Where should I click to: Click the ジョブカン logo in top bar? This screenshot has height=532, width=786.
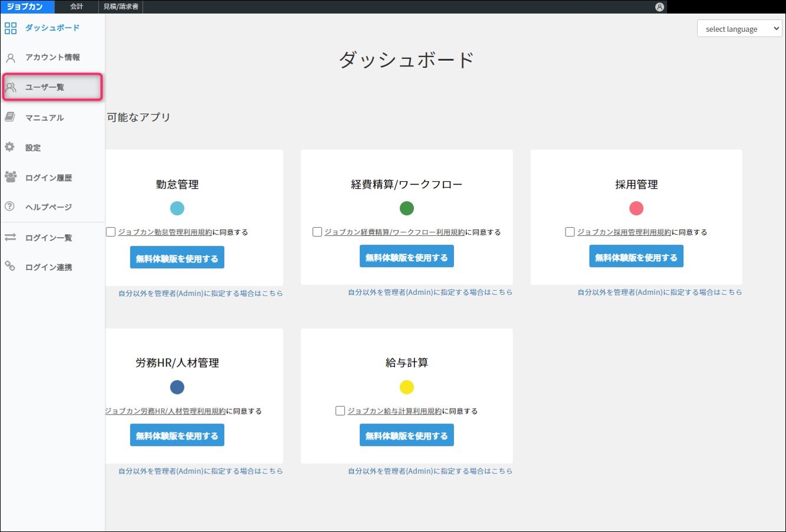25,6
